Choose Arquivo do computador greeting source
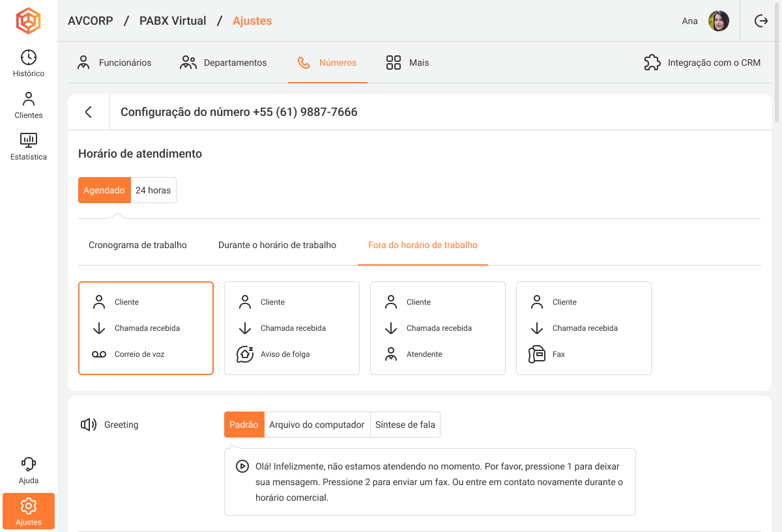The height and width of the screenshot is (532, 782). pos(317,425)
